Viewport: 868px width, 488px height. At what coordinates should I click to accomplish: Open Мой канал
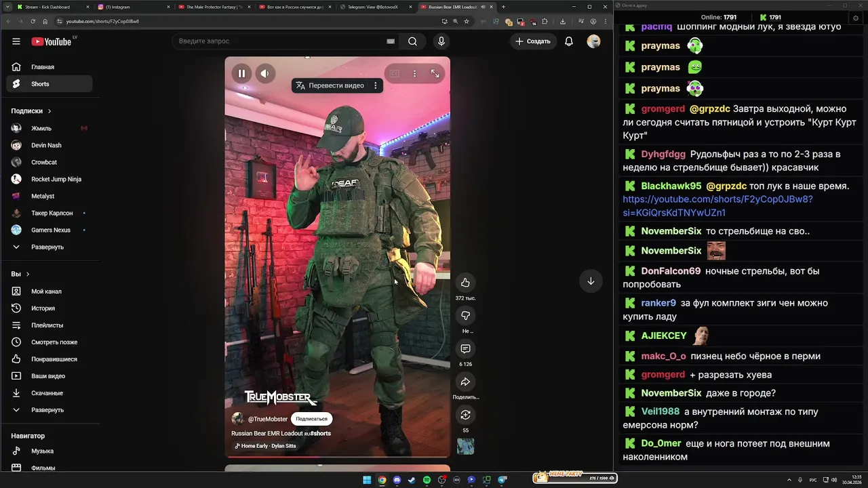pos(49,291)
